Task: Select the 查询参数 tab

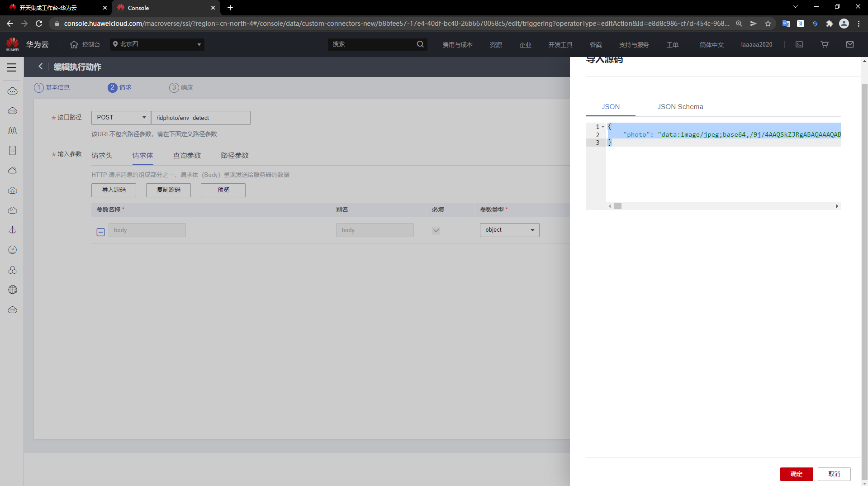Action: (x=187, y=156)
